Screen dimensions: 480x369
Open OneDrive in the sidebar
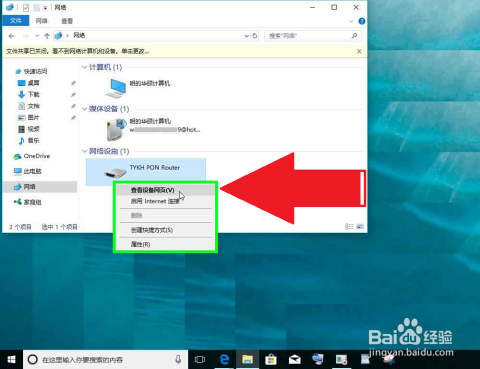point(32,156)
